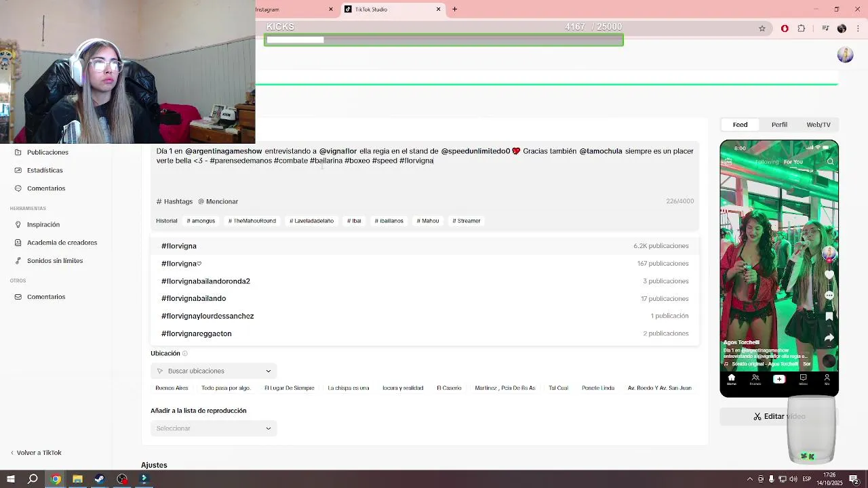
Task: Open the Seleccionar playlist dropdown
Action: 214,428
